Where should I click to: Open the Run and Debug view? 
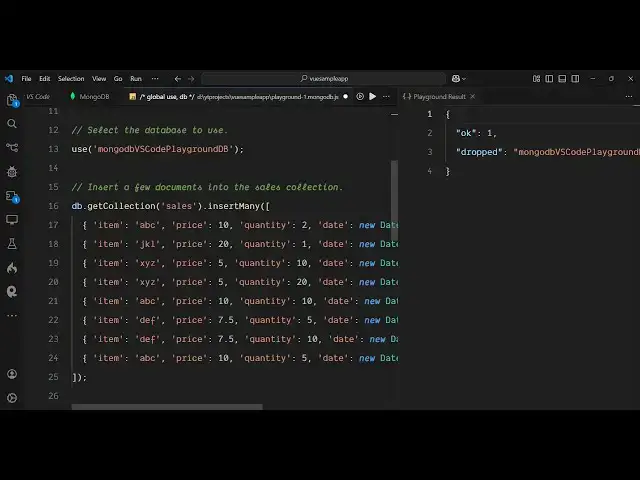pos(12,172)
